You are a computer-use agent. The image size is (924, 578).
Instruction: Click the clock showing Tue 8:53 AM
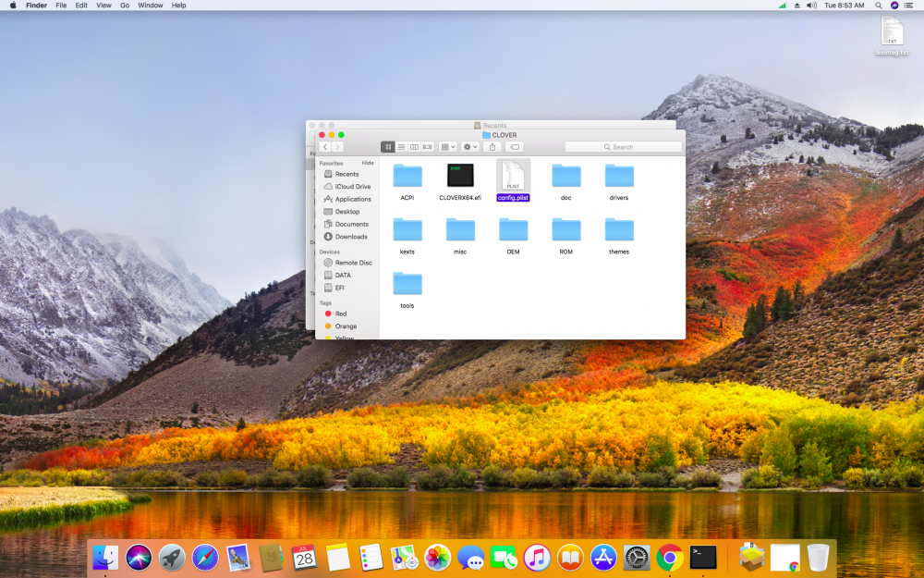tap(844, 6)
